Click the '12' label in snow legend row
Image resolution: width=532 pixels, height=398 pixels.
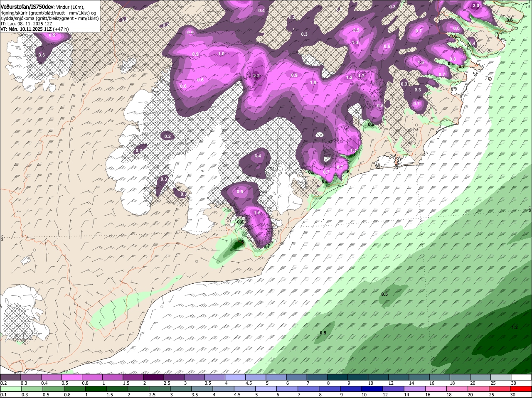(x=391, y=383)
